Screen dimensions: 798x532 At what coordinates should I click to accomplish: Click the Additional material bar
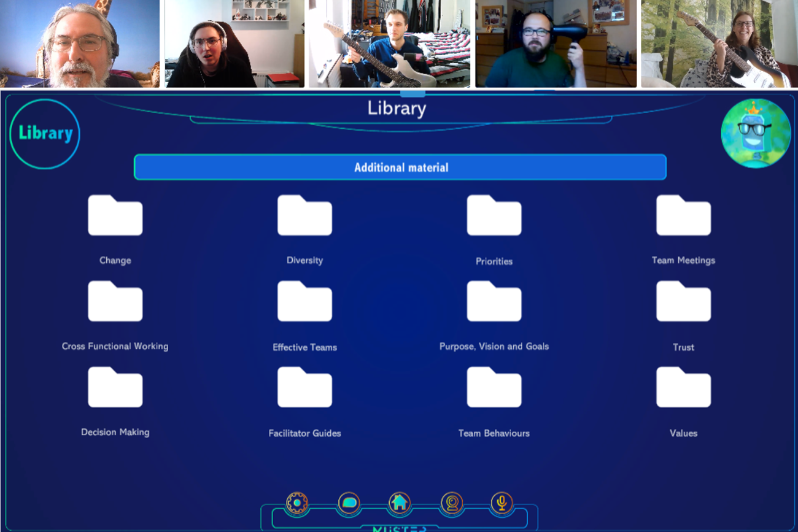(400, 167)
